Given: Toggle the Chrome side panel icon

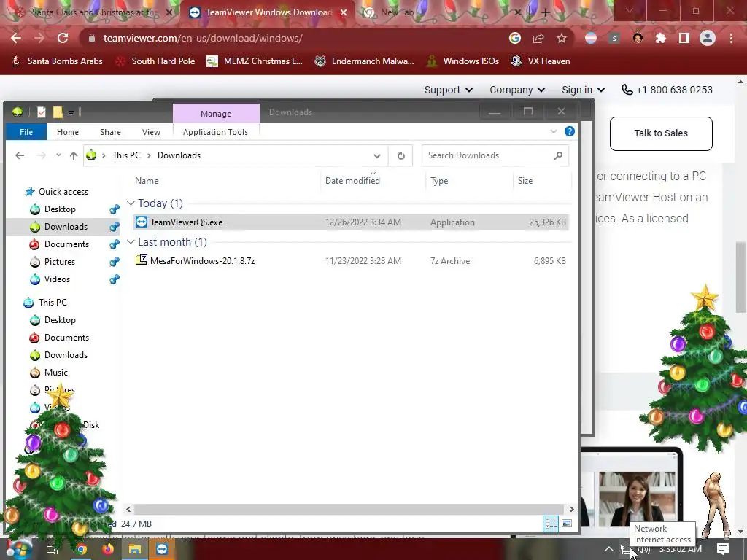Looking at the screenshot, I should point(684,38).
